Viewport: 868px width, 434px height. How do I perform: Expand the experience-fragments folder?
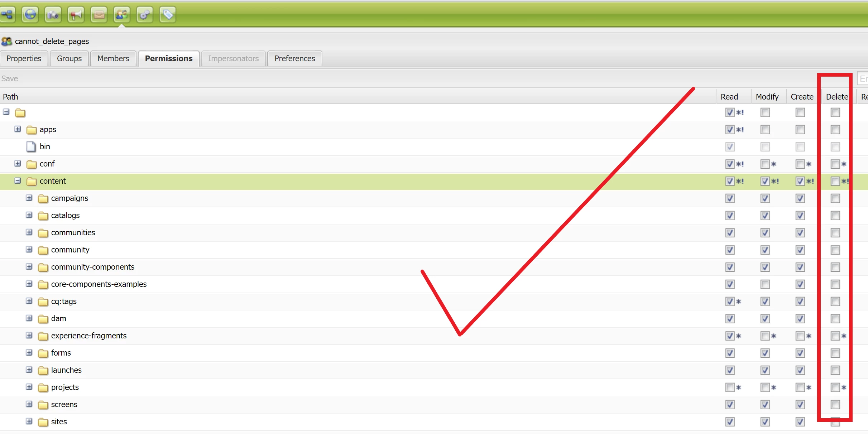click(x=29, y=336)
